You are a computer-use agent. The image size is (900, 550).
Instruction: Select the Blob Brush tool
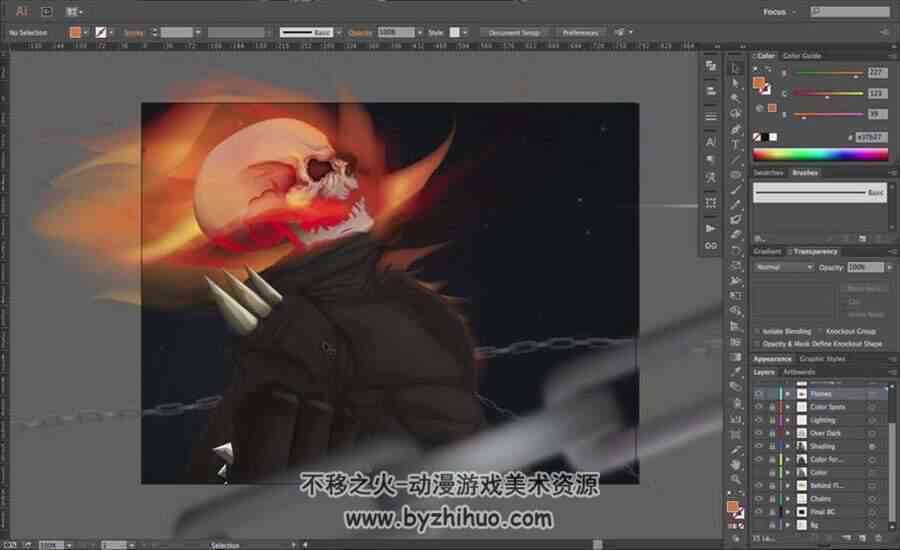coord(735,220)
